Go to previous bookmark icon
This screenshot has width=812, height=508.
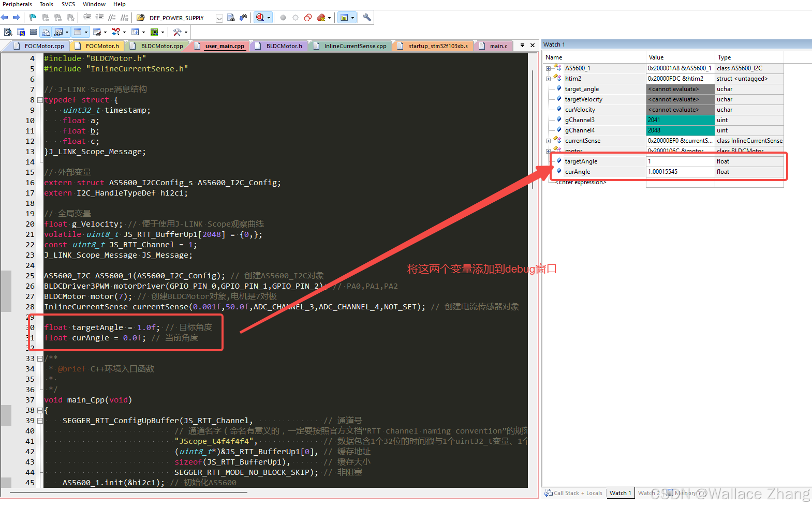(46, 18)
